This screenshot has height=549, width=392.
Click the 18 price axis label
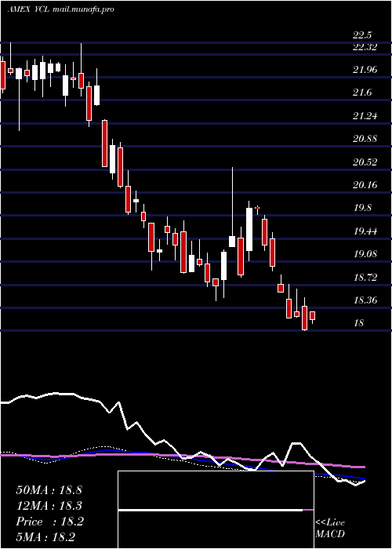[x=359, y=323]
